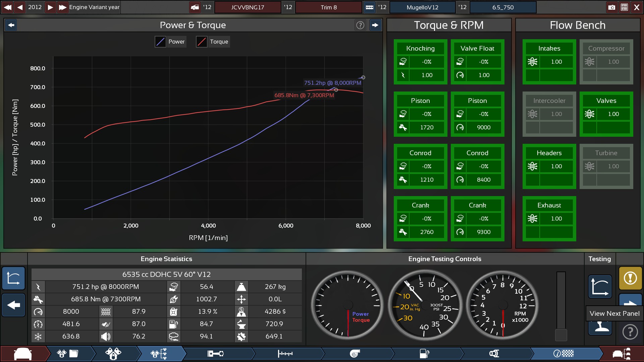Select the disabled Compressor tile
The height and width of the screenshot is (362, 644).
pyautogui.click(x=606, y=62)
